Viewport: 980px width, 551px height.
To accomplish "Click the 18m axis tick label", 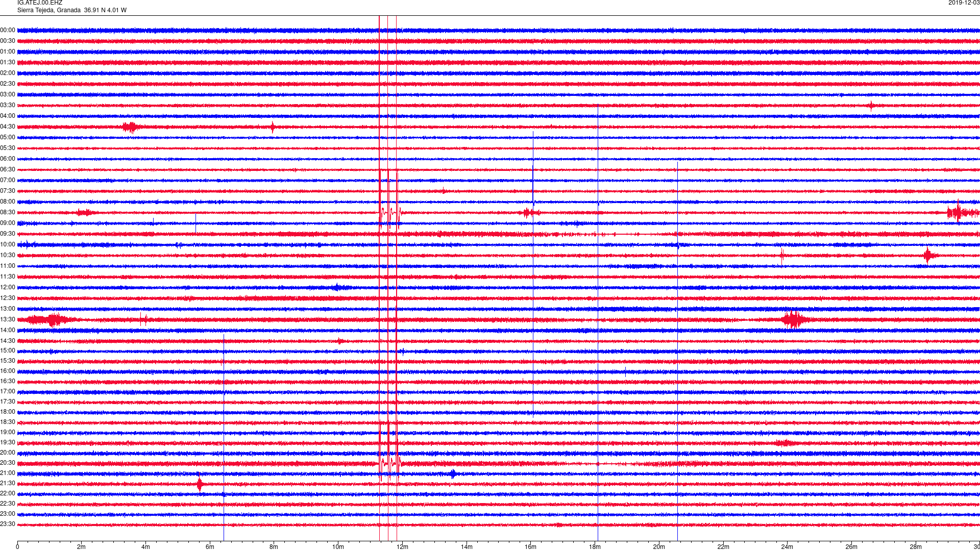I will (x=595, y=547).
